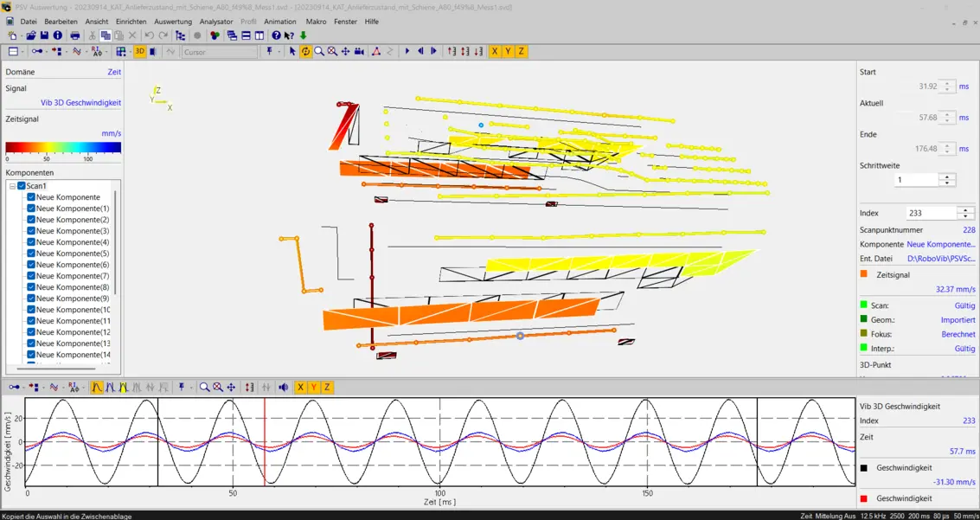Viewport: 980px width, 520px height.
Task: Toggle the 3D view button in the toolbar
Action: point(139,52)
